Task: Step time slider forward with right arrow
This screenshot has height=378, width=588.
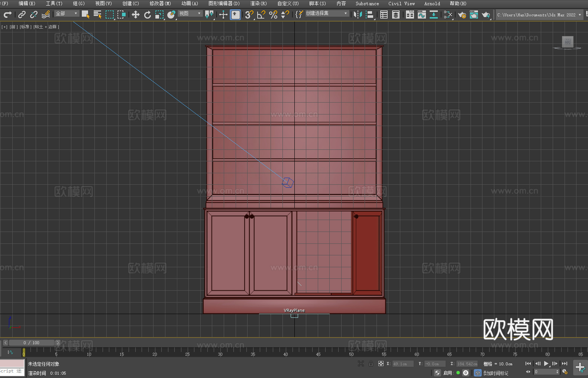Action: coord(58,343)
